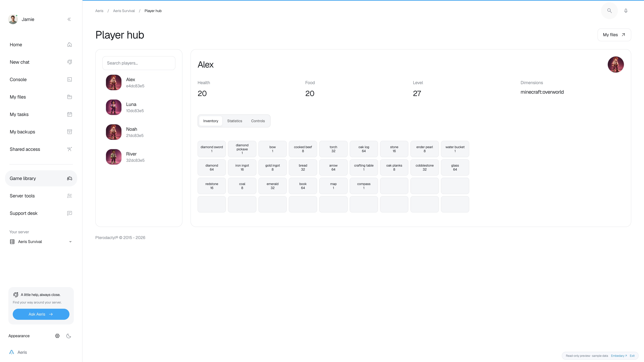Click the emerald 32 inventory slot
Screen dimensions: 644x362
point(273,186)
